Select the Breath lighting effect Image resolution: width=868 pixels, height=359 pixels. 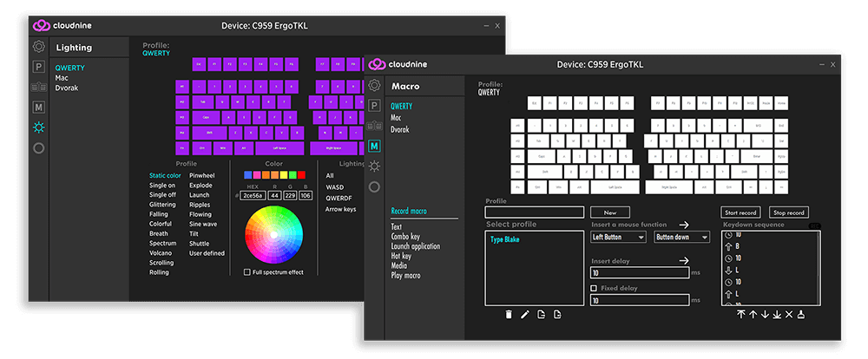click(x=159, y=233)
